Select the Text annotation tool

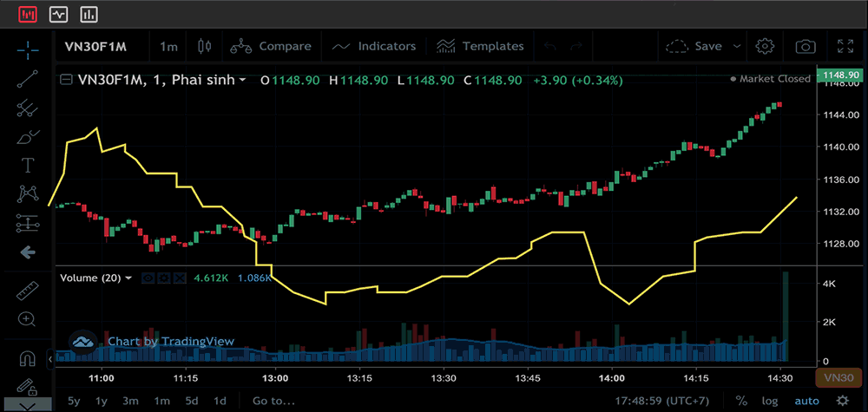(x=28, y=165)
